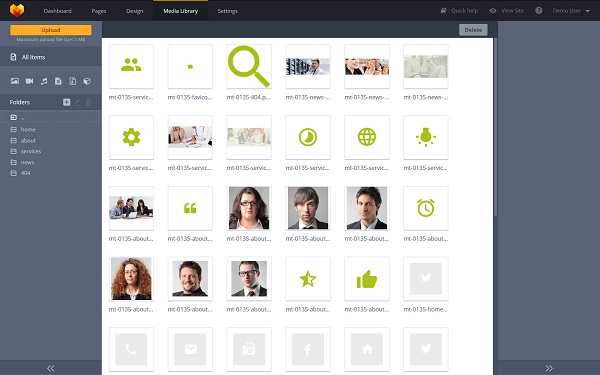Open the Demo User dropdown
The height and width of the screenshot is (375, 600).
click(x=571, y=11)
